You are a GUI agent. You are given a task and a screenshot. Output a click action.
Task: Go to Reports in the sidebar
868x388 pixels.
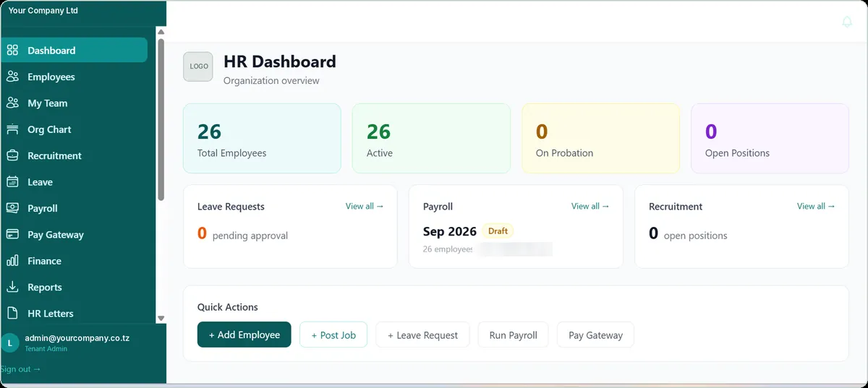click(75, 287)
